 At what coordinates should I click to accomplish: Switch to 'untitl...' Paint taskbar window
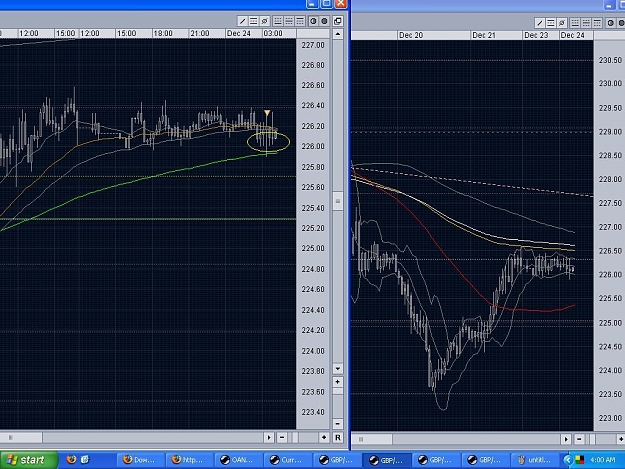tap(535, 460)
